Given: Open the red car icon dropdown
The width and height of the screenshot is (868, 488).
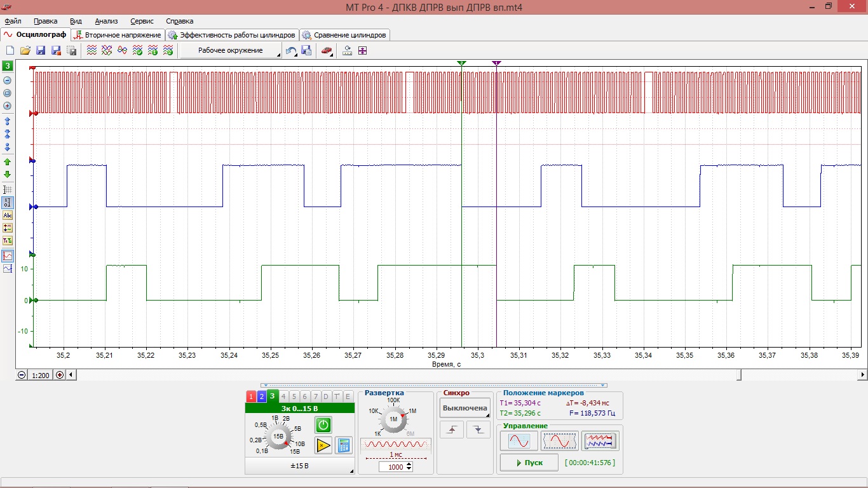Looking at the screenshot, I should coord(327,51).
